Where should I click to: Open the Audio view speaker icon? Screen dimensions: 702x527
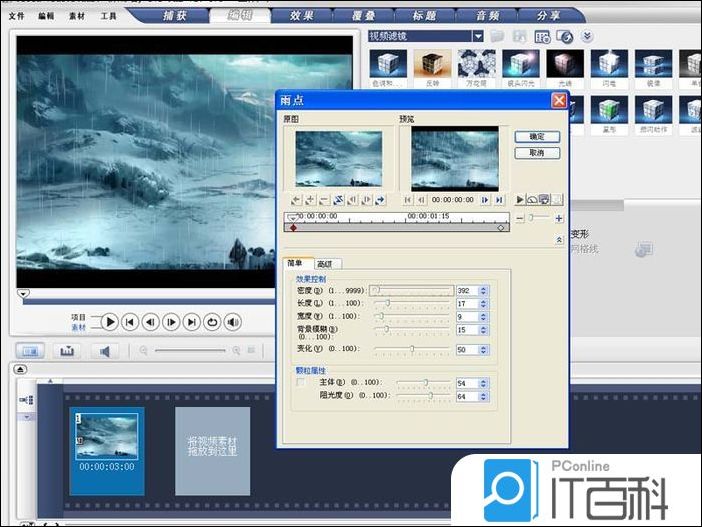(104, 351)
